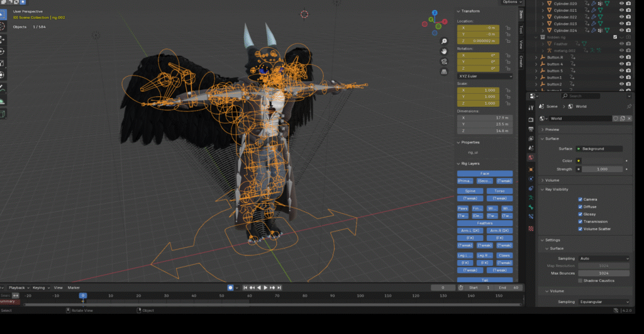This screenshot has width=644, height=334.
Task: Click the pan hand viewport icon
Action: pos(444,50)
